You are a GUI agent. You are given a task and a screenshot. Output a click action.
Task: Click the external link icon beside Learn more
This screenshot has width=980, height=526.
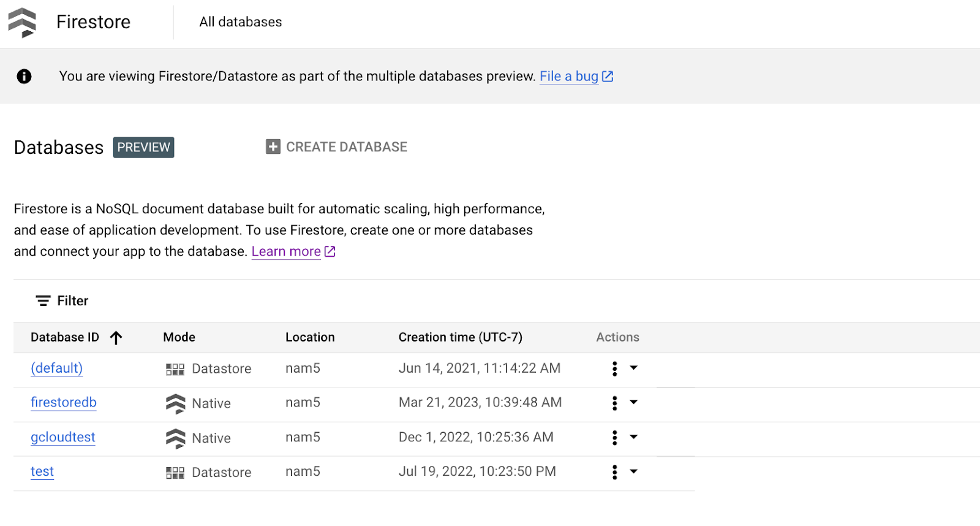click(330, 251)
